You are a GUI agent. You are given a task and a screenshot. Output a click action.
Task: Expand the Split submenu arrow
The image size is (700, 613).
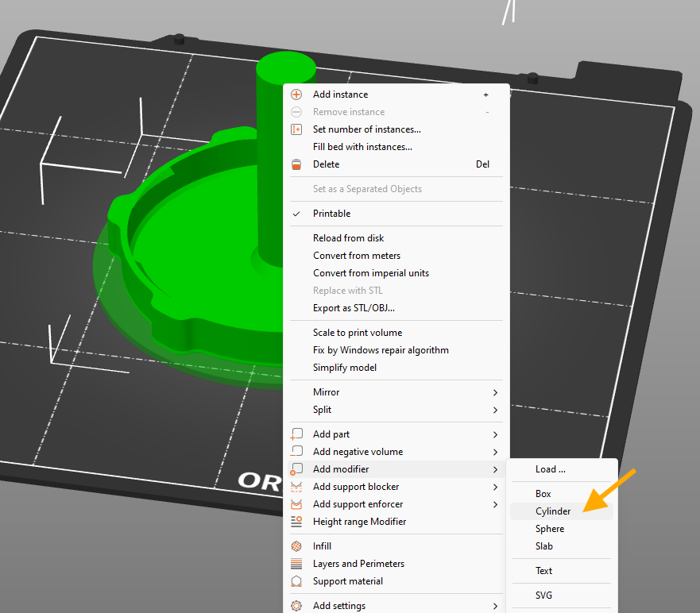[495, 410]
